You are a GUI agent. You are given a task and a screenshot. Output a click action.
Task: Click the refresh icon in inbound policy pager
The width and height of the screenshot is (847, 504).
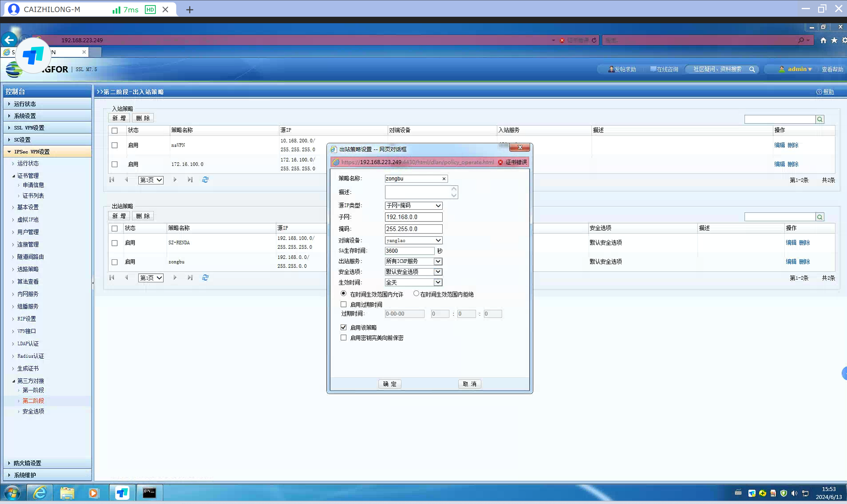point(205,180)
